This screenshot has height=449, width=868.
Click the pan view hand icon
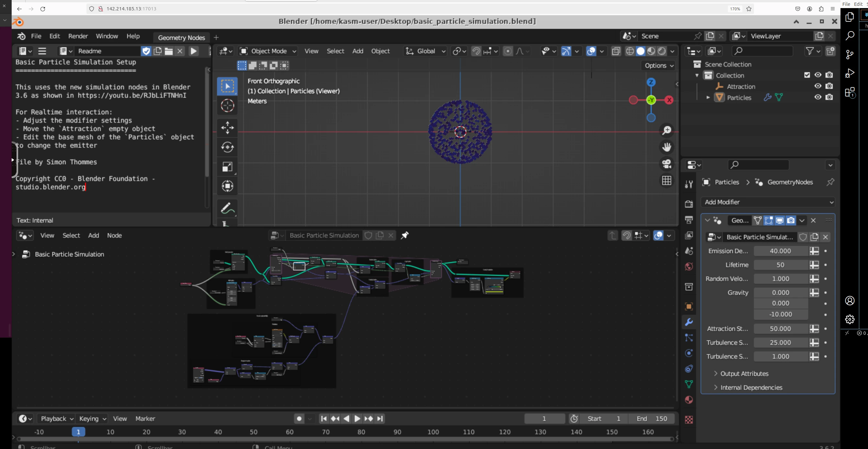[667, 147]
